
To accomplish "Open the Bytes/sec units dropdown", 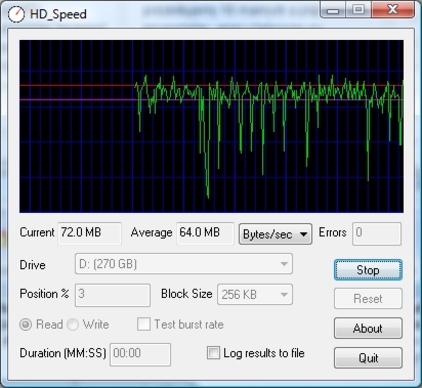I will [x=275, y=234].
